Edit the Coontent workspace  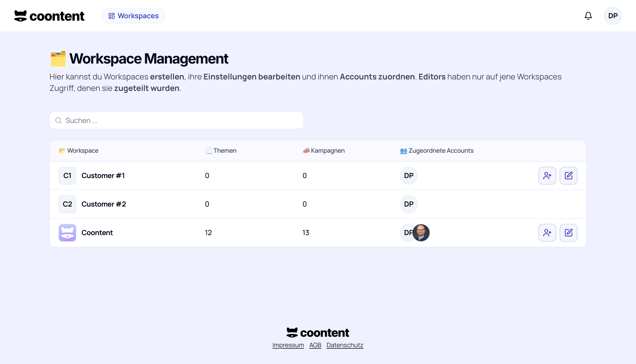pos(568,233)
